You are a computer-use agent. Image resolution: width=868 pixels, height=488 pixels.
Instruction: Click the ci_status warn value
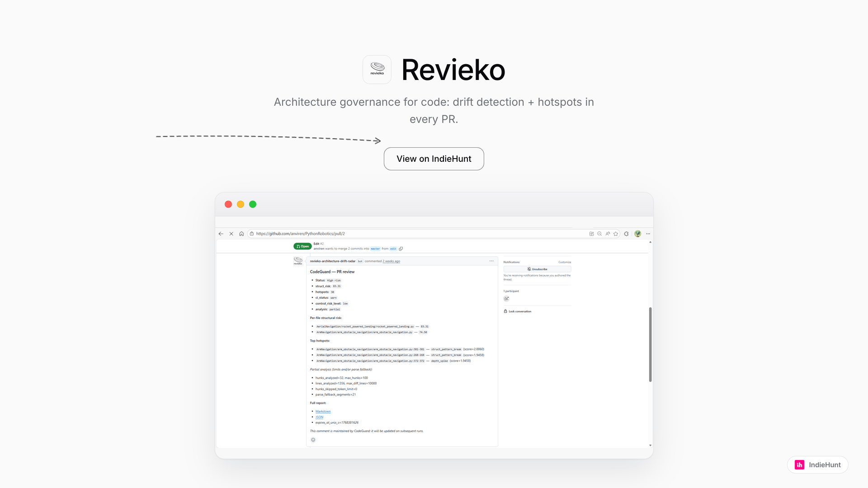[x=333, y=298]
